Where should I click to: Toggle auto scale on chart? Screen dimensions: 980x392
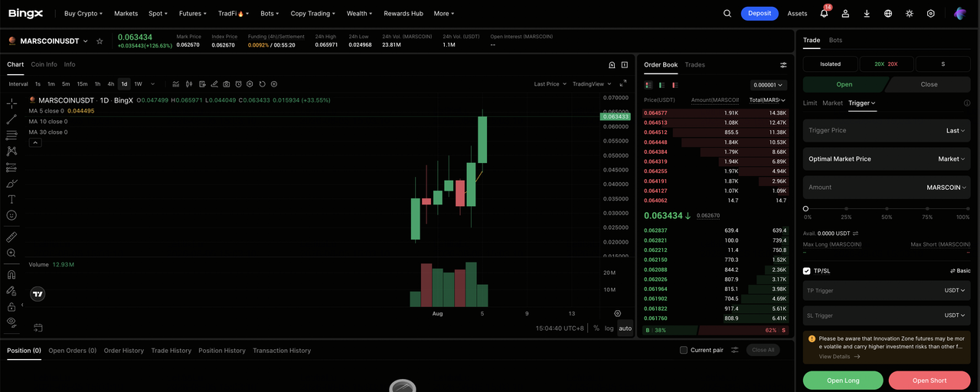pyautogui.click(x=626, y=328)
